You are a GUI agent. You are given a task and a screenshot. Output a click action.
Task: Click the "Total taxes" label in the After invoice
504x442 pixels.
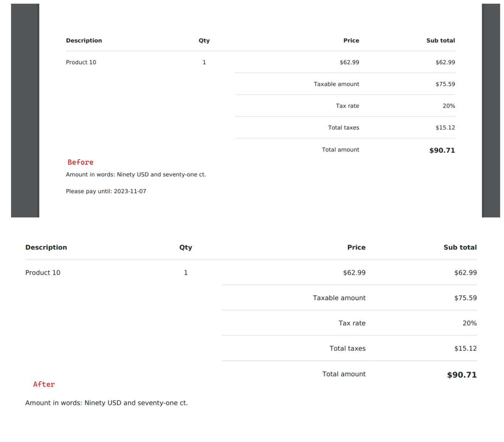tap(347, 348)
